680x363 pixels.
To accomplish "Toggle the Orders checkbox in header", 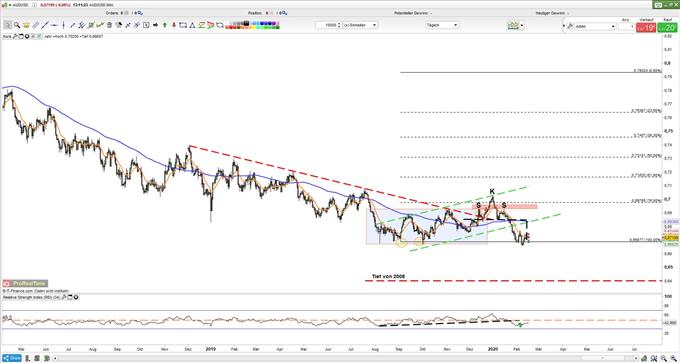I will (x=127, y=13).
